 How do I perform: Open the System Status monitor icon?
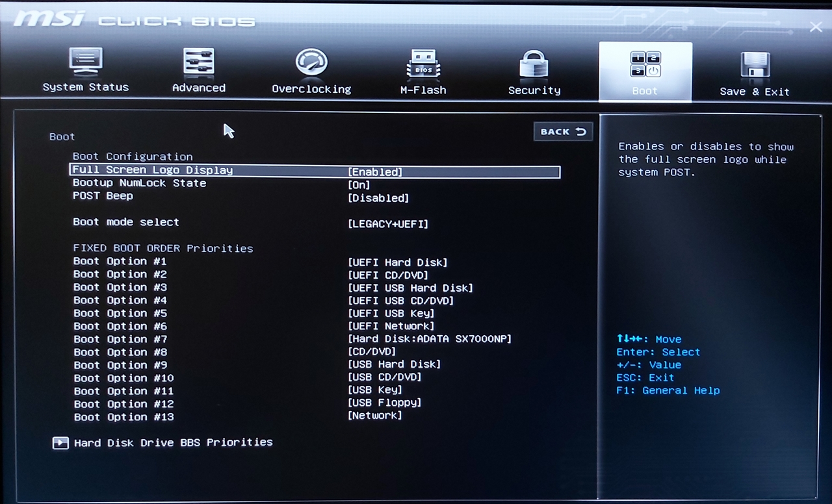pyautogui.click(x=86, y=62)
